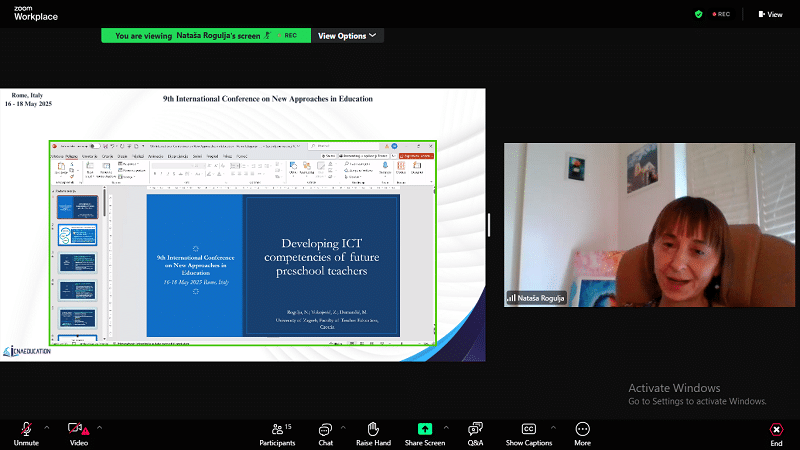The height and width of the screenshot is (450, 800).
Task: Toggle Show Captions on
Action: pos(528,429)
